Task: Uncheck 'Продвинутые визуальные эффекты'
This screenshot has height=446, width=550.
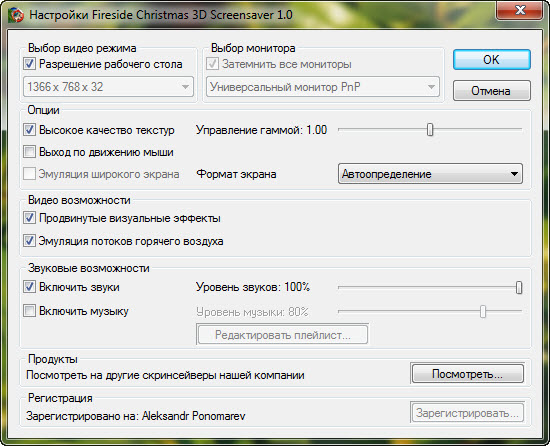Action: click(29, 218)
